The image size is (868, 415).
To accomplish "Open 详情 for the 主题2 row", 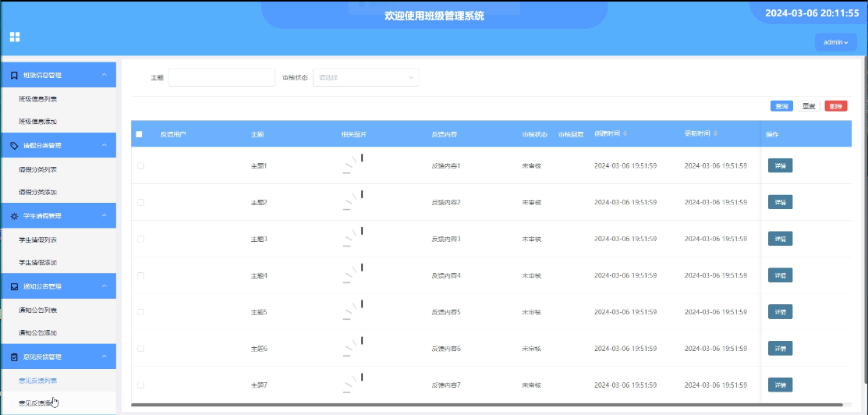I will 780,202.
